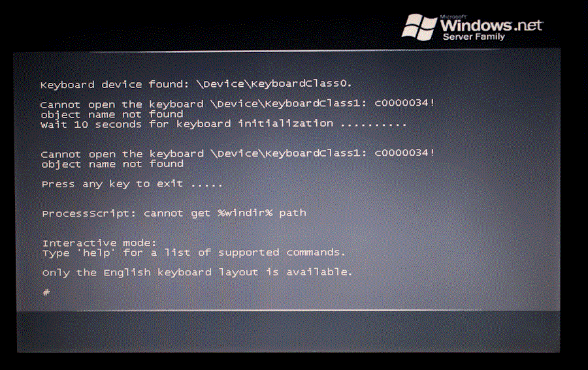Click 'Press any key to exit' text
Image resolution: width=588 pixels, height=370 pixels.
pos(112,184)
